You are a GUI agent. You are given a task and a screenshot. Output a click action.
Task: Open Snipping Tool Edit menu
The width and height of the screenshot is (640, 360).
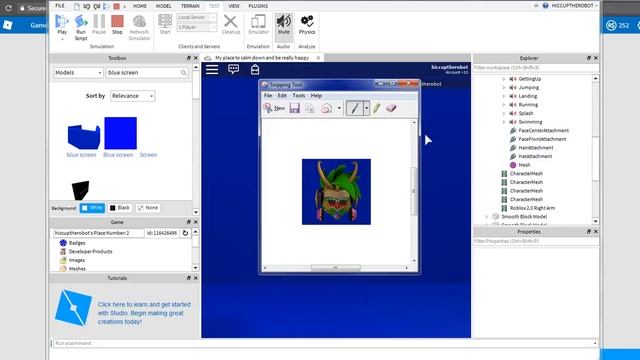pyautogui.click(x=282, y=96)
